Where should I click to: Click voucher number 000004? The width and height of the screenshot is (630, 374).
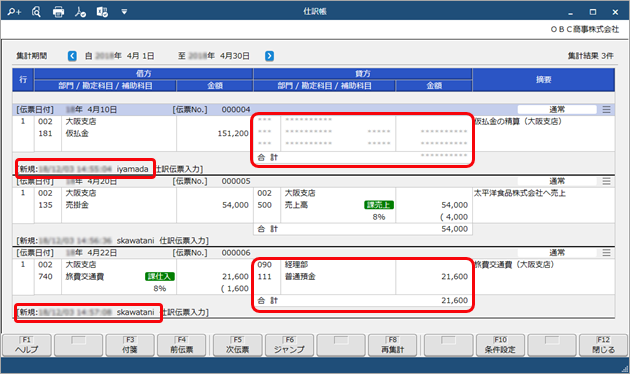coord(236,109)
